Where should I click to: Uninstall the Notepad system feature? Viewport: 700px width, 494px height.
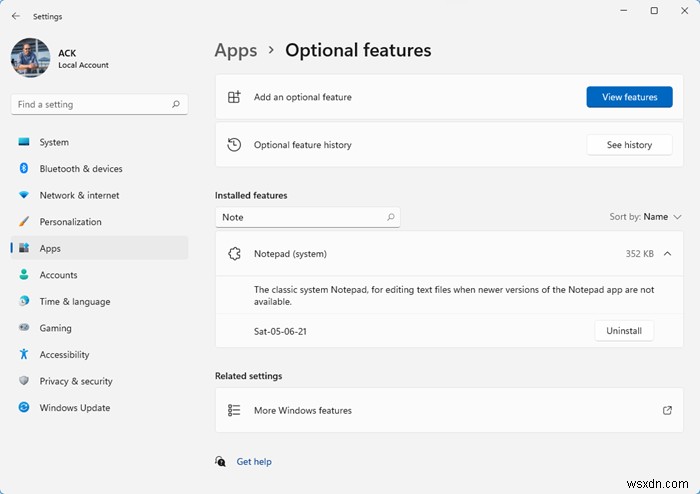tap(624, 331)
